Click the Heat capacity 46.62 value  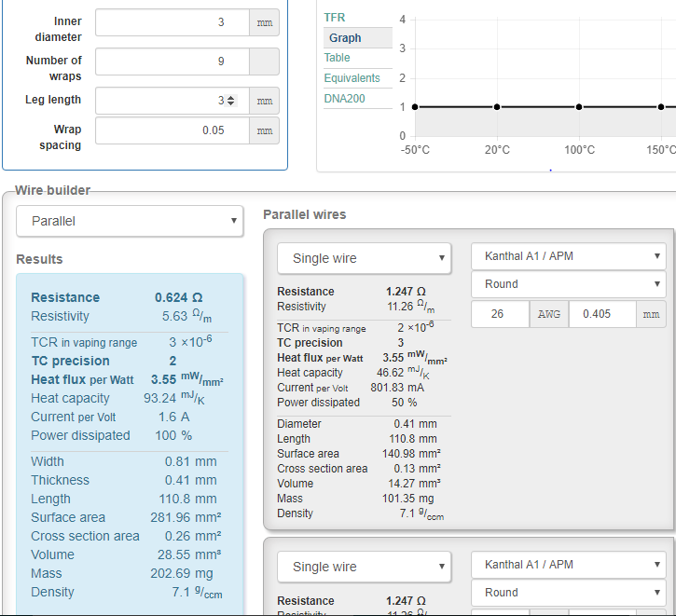[390, 373]
